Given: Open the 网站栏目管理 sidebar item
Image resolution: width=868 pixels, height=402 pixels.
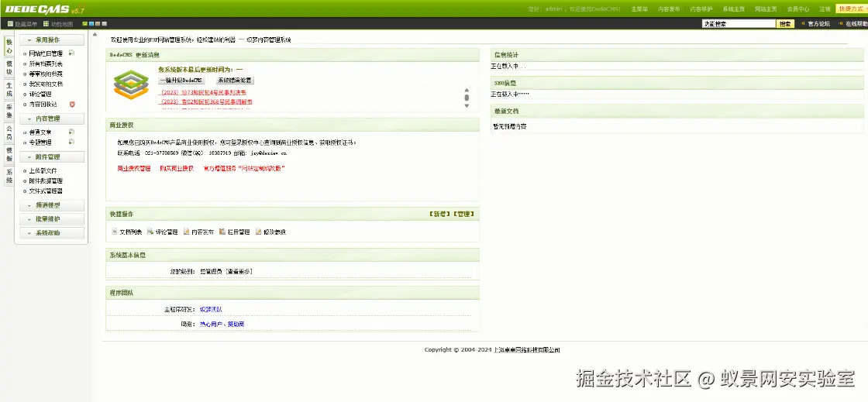Looking at the screenshot, I should (x=46, y=53).
